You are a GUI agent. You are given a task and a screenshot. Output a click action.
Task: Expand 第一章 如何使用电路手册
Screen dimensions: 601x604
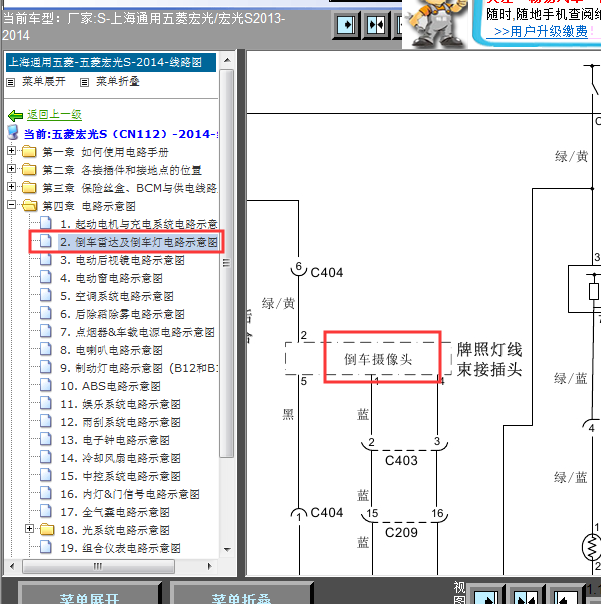[11, 151]
